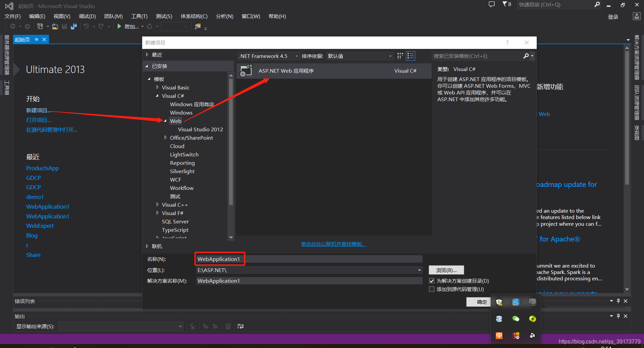The height and width of the screenshot is (348, 644).
Task: Click the orange 中 input method tray icon
Action: click(x=499, y=336)
